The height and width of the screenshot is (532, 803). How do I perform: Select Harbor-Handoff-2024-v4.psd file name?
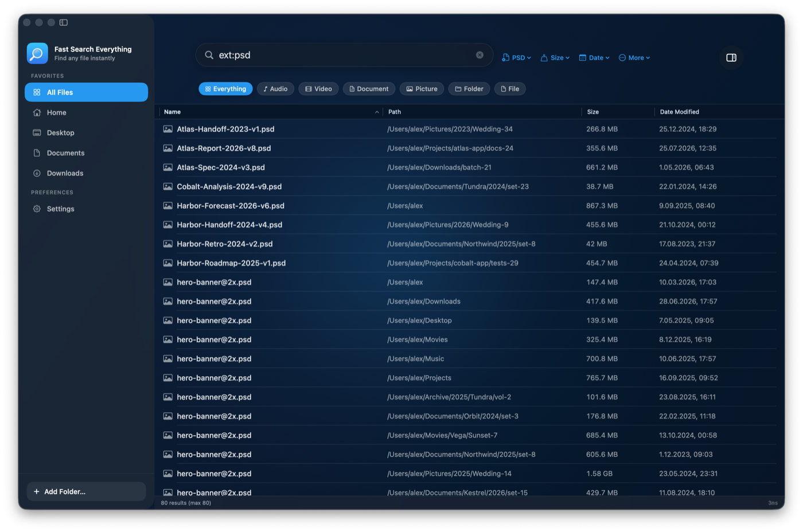(229, 225)
